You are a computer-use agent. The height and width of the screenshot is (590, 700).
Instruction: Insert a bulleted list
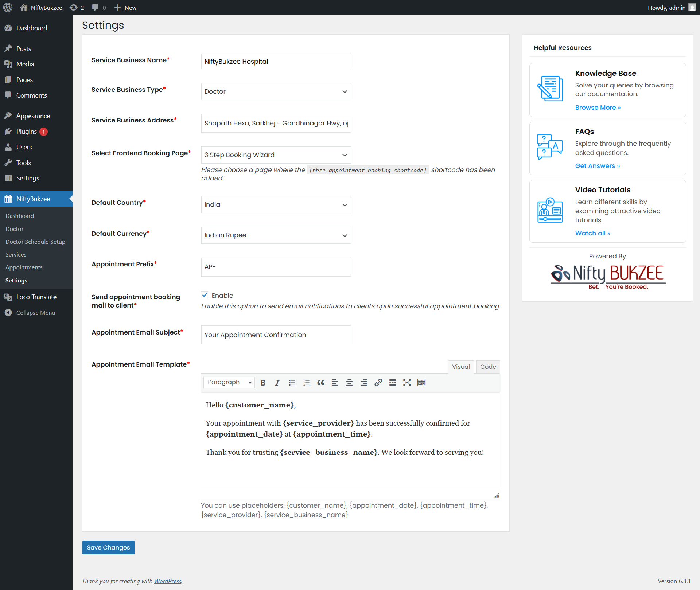pos(292,382)
